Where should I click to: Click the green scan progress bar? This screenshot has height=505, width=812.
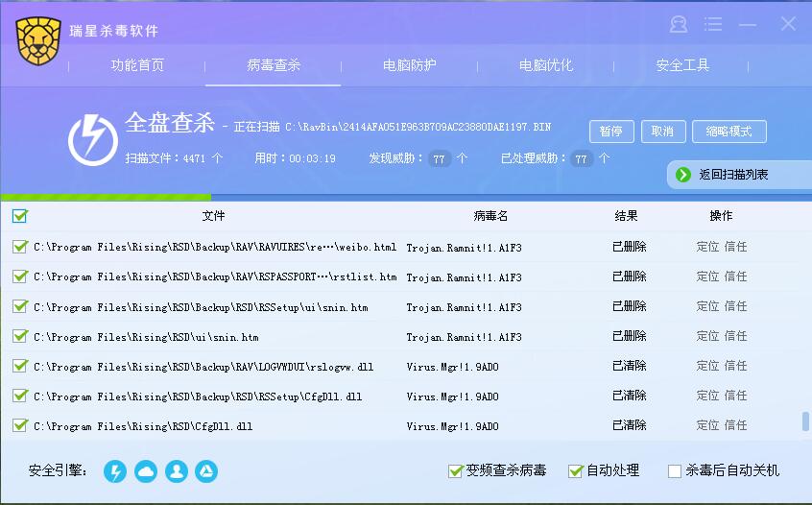pos(107,198)
